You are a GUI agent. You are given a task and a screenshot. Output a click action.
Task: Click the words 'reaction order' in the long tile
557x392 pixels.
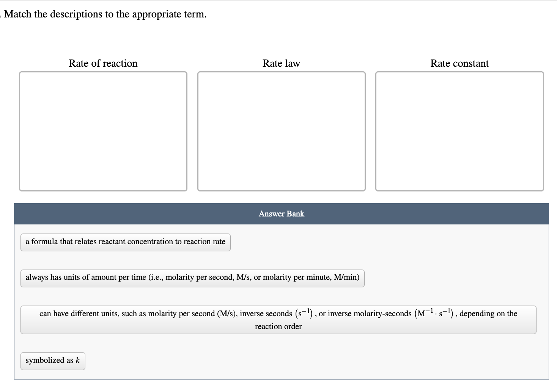(278, 326)
